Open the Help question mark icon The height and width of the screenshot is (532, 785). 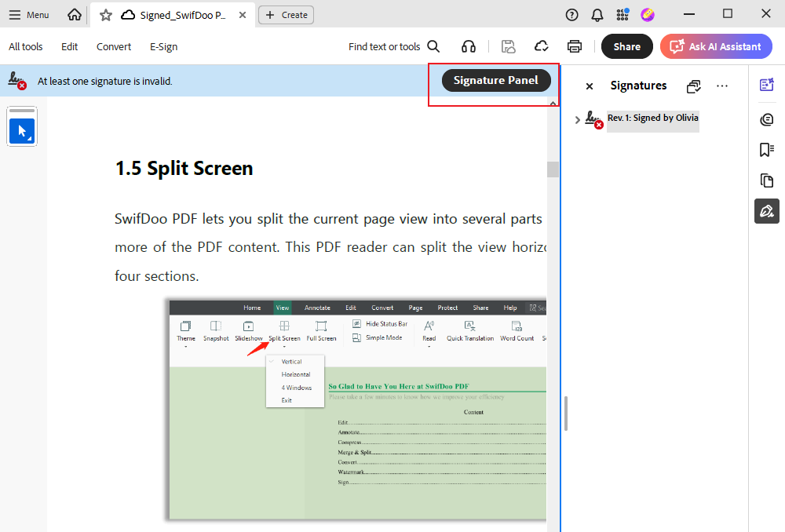571,15
